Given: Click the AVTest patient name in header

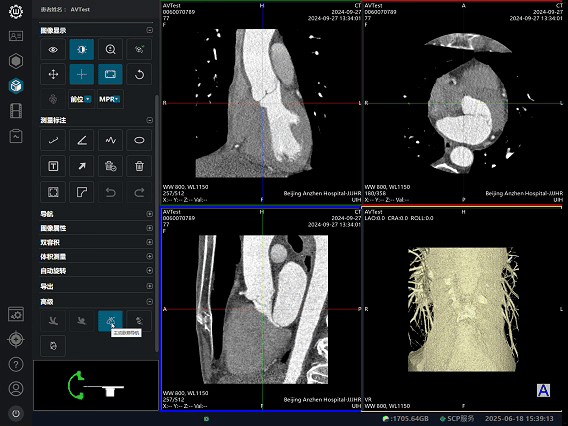Looking at the screenshot, I should click(80, 9).
